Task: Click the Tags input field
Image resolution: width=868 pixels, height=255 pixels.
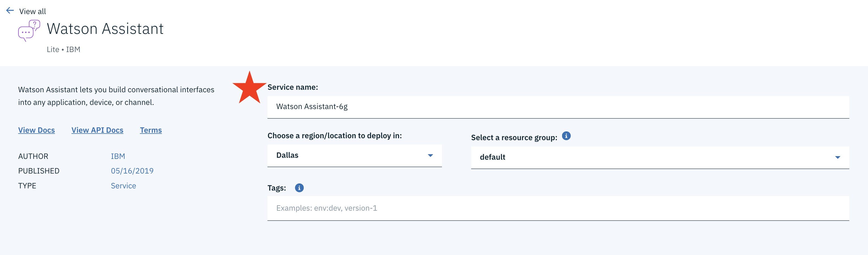Action: pyautogui.click(x=558, y=208)
